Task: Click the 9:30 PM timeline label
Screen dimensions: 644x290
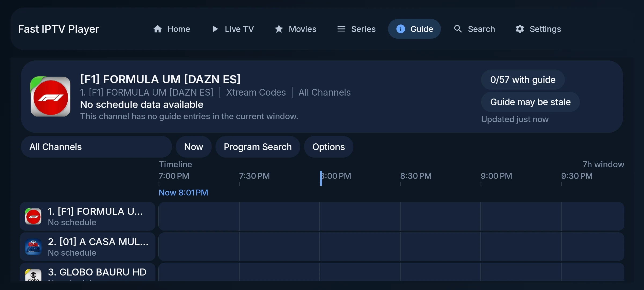Action: pos(577,176)
